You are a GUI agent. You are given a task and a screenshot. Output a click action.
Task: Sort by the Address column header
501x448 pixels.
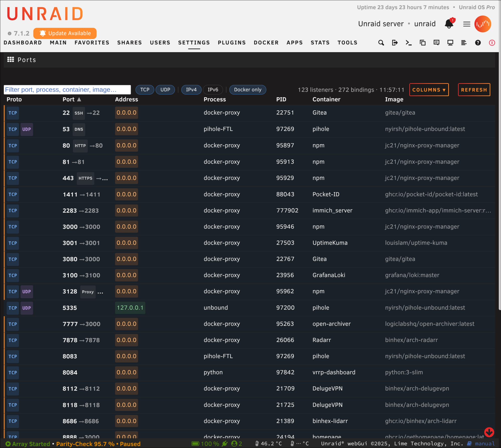pyautogui.click(x=126, y=99)
